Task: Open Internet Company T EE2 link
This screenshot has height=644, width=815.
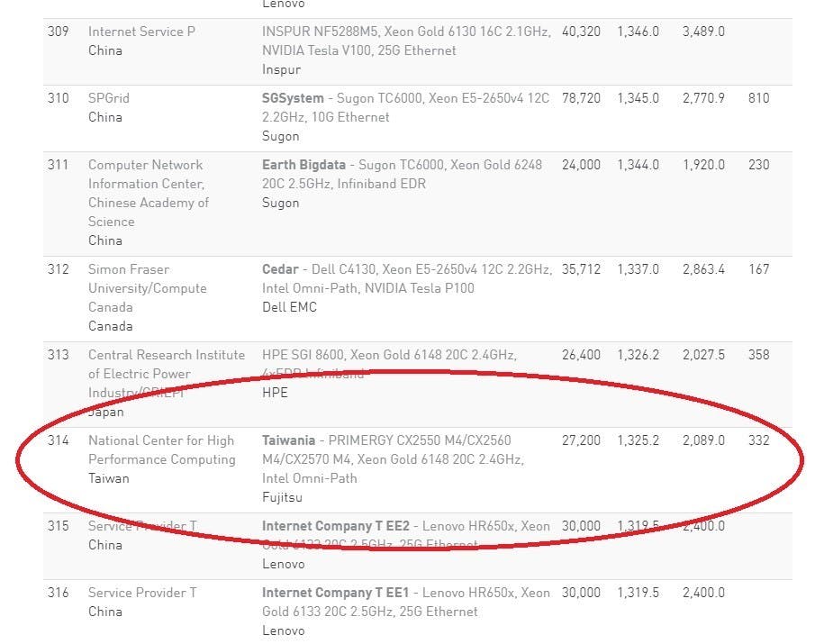Action: click(x=336, y=526)
